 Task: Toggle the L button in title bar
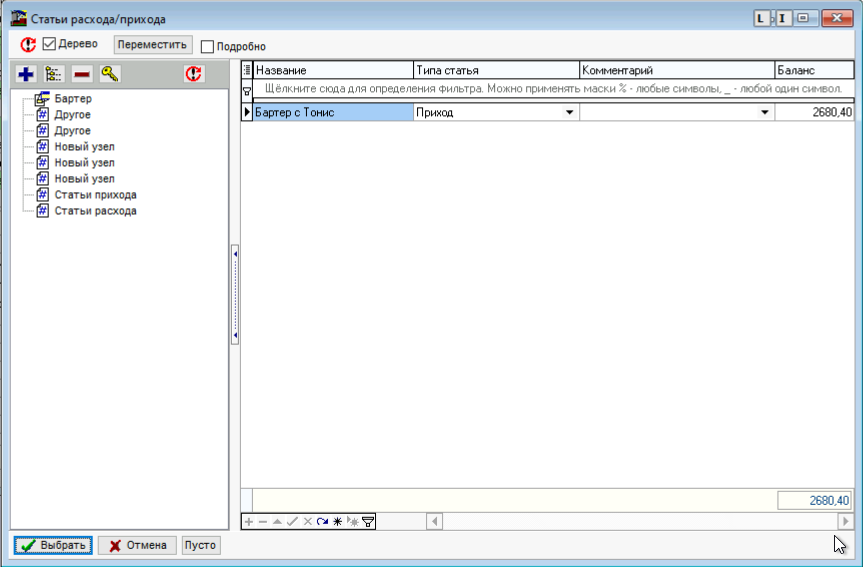(762, 18)
